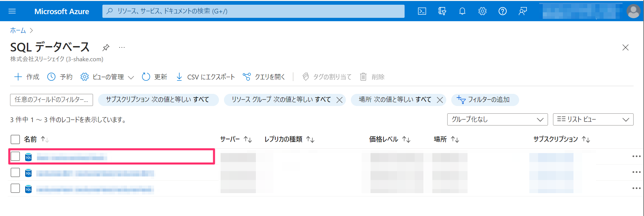Image resolution: width=644 pixels, height=216 pixels.
Task: Open portal settings gear icon
Action: click(482, 11)
